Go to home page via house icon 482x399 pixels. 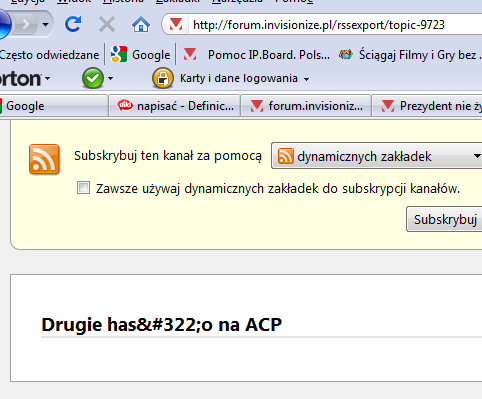[x=141, y=24]
